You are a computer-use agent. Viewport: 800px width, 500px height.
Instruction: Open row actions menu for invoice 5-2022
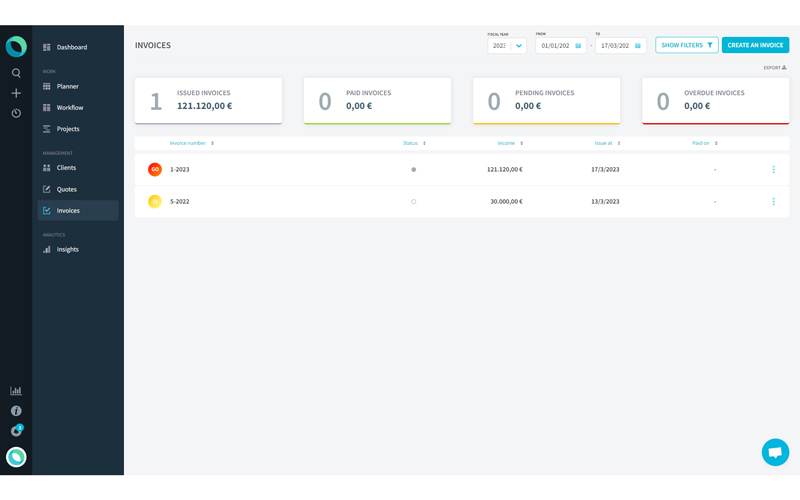[x=773, y=202]
